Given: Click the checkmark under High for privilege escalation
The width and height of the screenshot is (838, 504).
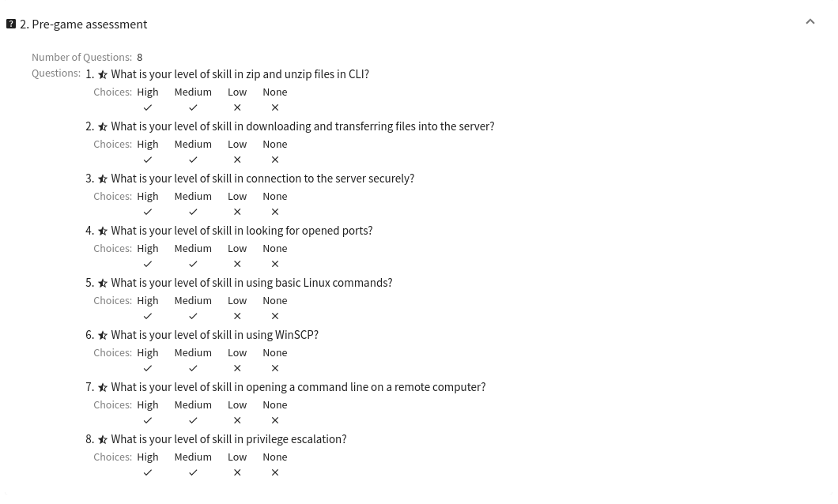Looking at the screenshot, I should click(148, 473).
